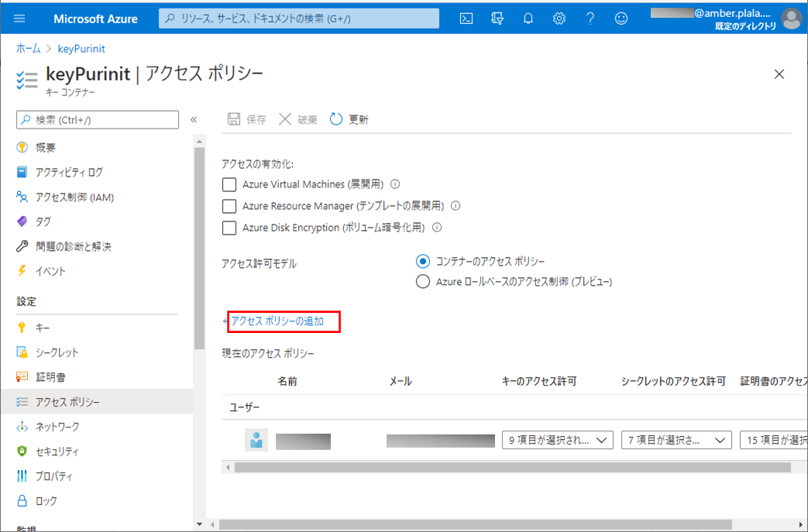808x532 pixels.
Task: Open the notifications bell icon
Action: point(528,19)
